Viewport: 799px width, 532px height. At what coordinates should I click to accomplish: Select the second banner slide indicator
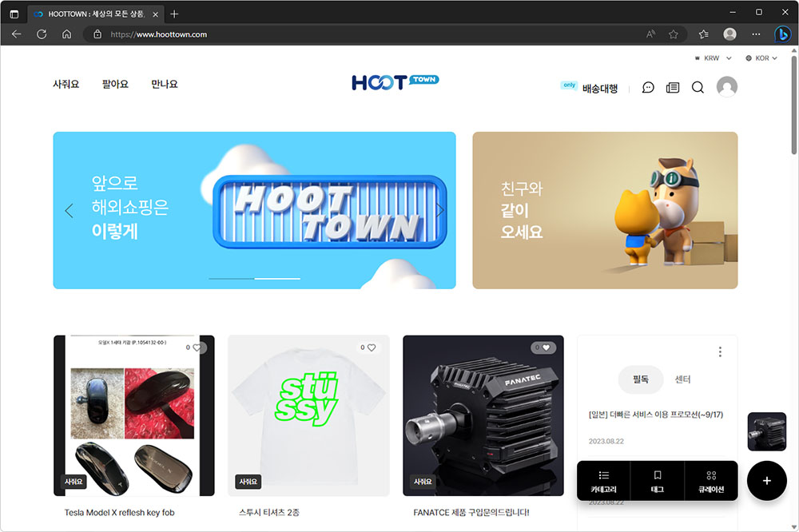click(277, 279)
